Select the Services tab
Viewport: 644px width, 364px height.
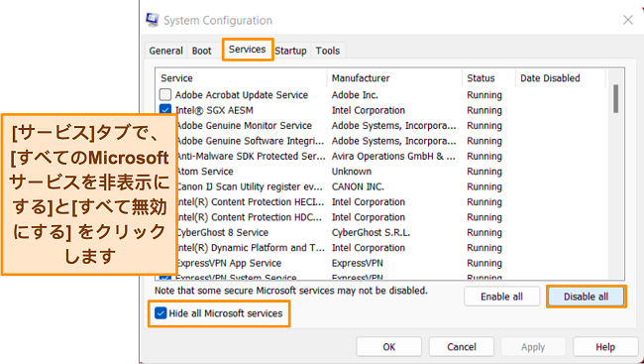pos(248,50)
